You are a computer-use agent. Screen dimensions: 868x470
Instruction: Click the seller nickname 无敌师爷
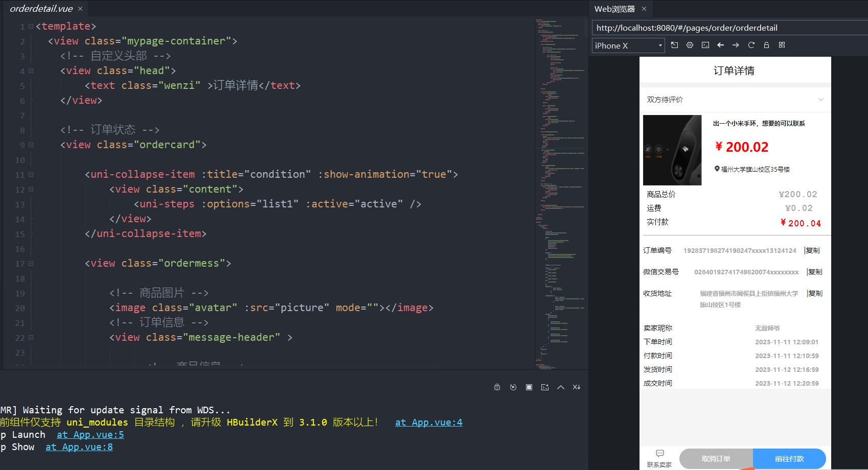(767, 328)
